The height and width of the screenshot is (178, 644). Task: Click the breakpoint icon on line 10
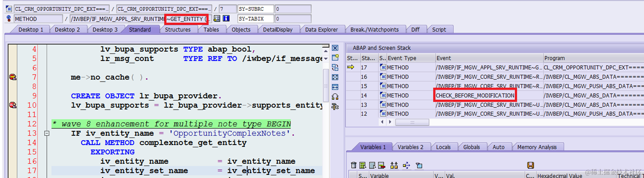click(x=13, y=105)
